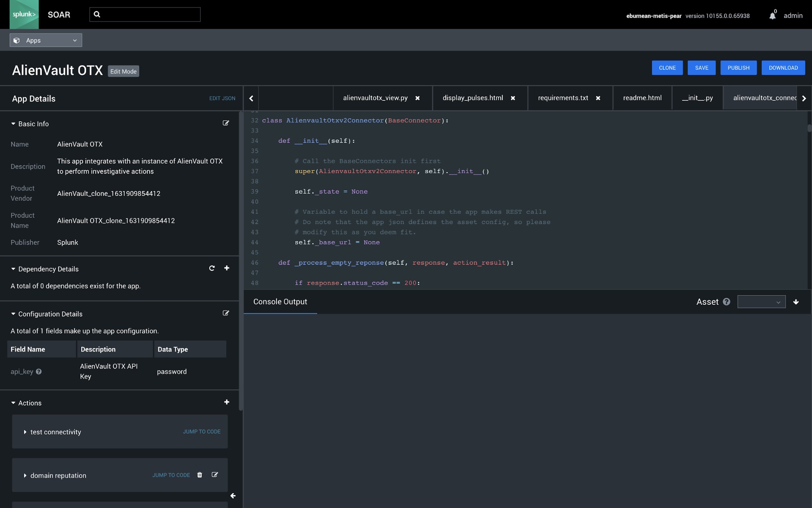Delete the domain reputation action
812x508 pixels.
point(199,475)
